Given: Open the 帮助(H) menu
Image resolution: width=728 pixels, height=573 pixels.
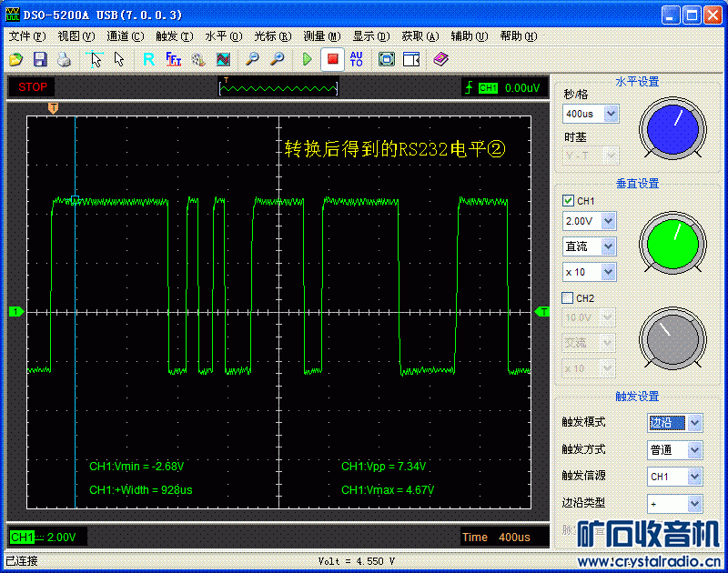Looking at the screenshot, I should pos(519,36).
